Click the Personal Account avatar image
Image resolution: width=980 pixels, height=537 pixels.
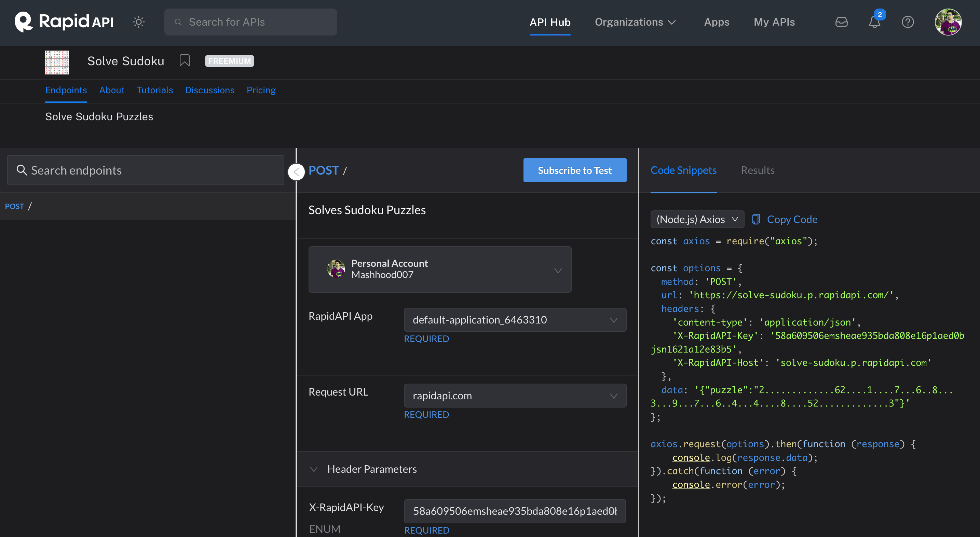[x=336, y=269]
